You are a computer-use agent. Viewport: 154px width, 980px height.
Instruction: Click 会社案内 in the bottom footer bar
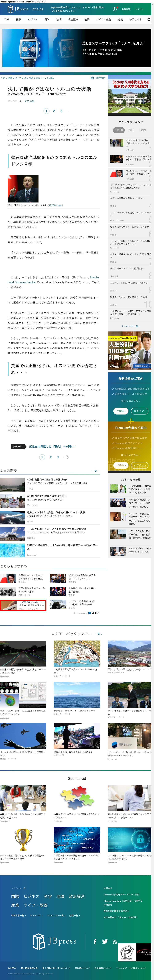click(x=12, y=968)
